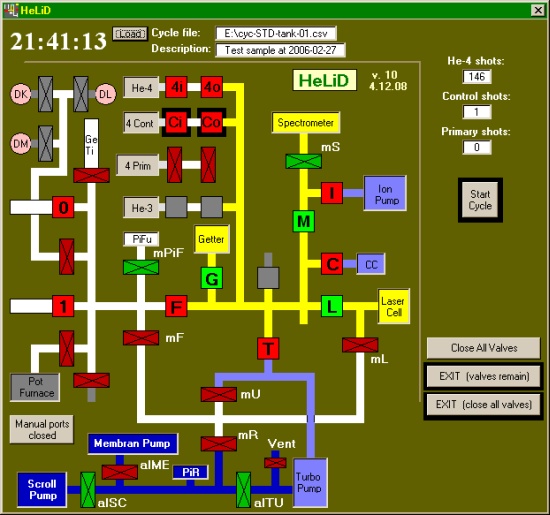Viewport: 550px width, 515px height.
Task: Click EXIT (valves remain) button
Action: point(484,376)
